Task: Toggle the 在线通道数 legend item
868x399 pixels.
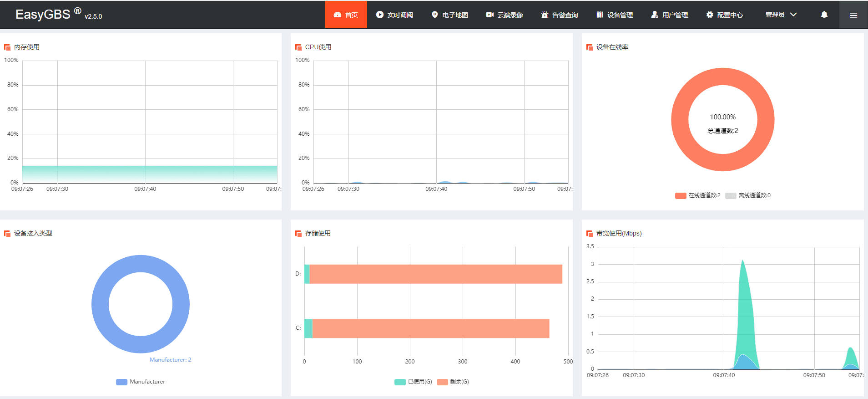Action: [697, 195]
